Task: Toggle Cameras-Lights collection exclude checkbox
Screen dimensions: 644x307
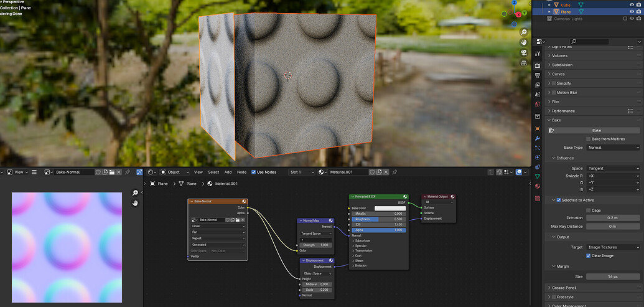Action: (x=625, y=19)
